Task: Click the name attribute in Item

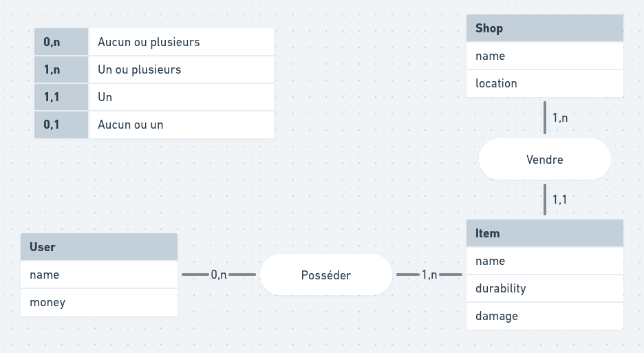Action: (545, 261)
